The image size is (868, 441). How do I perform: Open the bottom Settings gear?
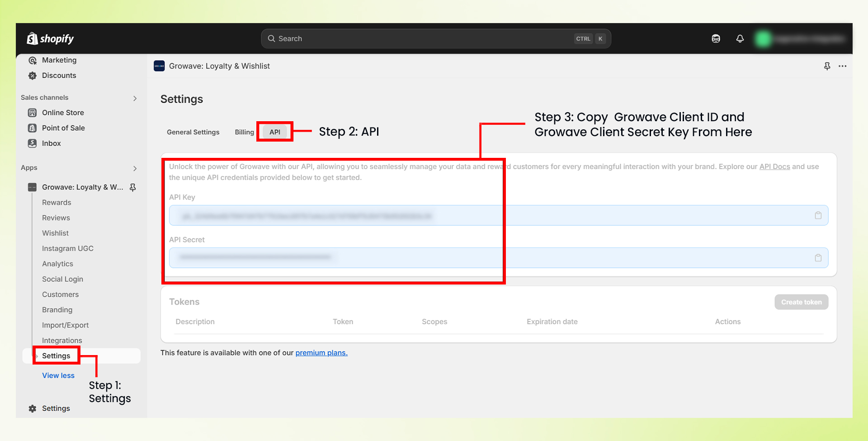(32, 408)
